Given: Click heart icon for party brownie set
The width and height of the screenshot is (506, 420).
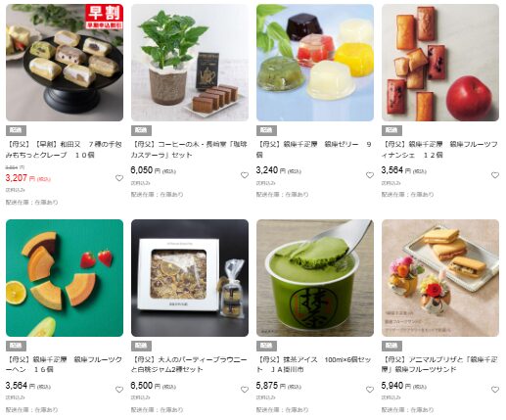Looking at the screenshot, I should (x=245, y=390).
